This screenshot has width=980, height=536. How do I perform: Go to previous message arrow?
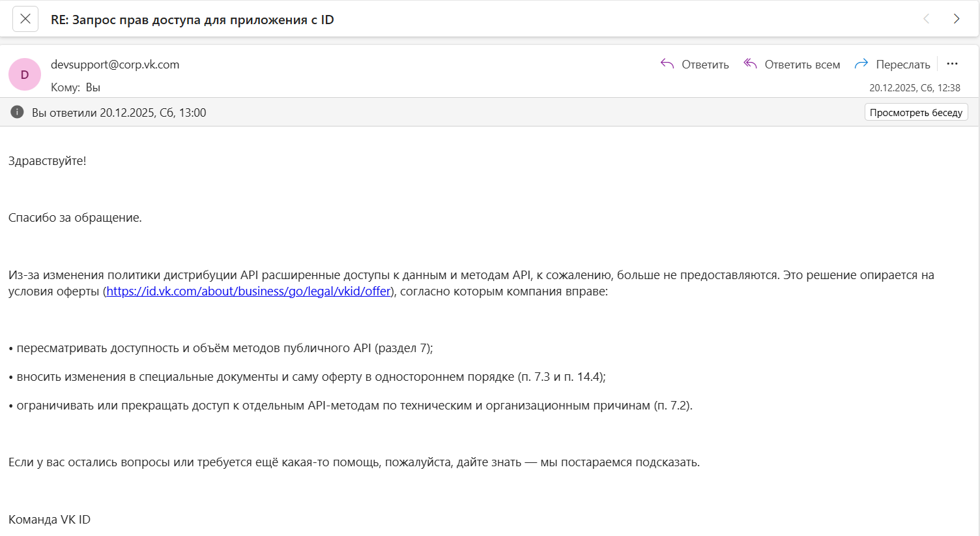926,19
